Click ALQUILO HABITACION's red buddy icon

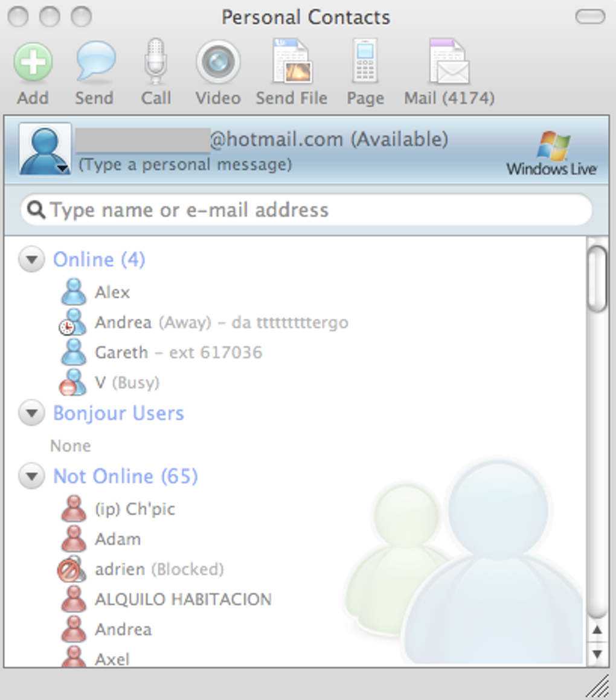click(x=74, y=599)
